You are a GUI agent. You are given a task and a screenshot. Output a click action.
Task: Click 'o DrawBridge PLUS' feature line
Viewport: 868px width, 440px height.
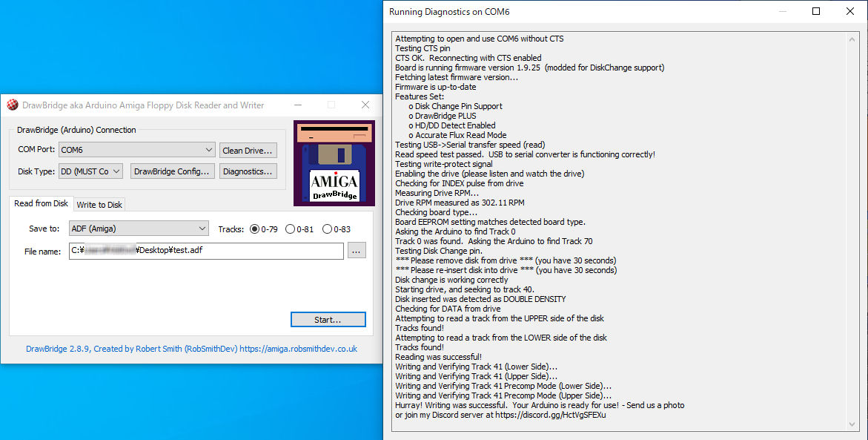pyautogui.click(x=443, y=116)
